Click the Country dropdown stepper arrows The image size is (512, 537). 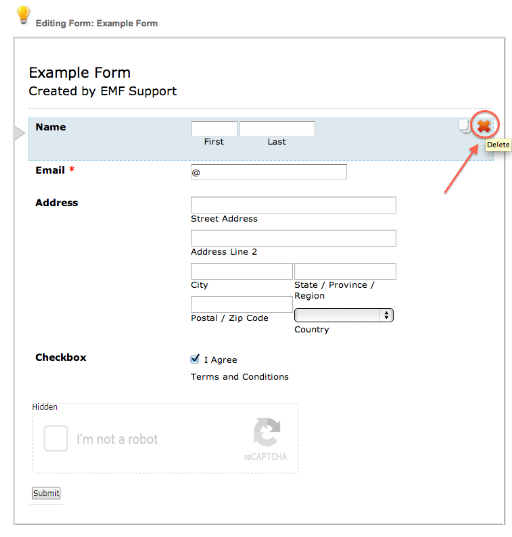pyautogui.click(x=386, y=315)
